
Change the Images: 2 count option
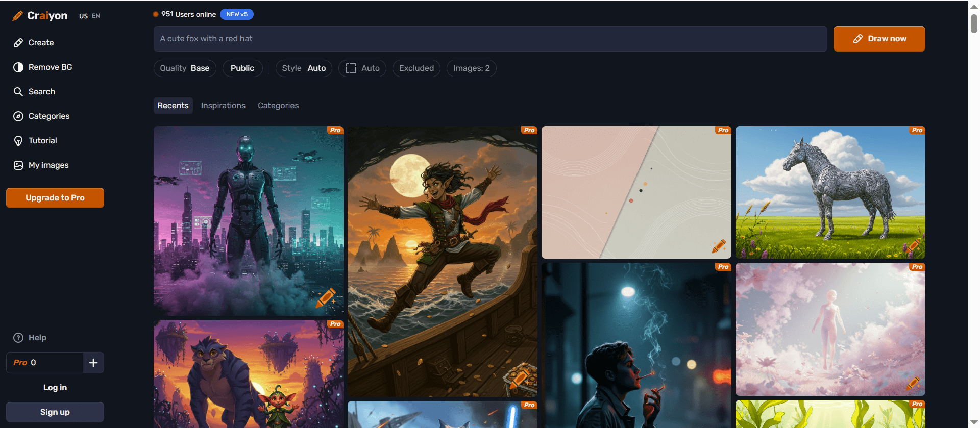(x=471, y=68)
